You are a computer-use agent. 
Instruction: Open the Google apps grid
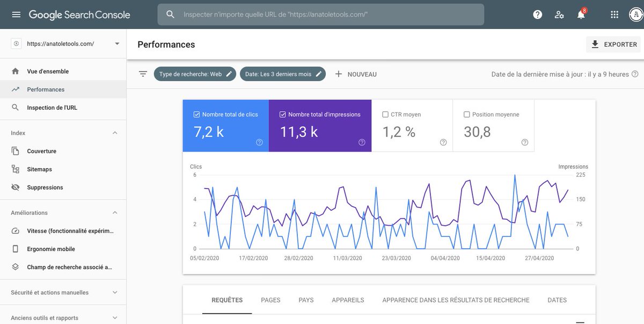tap(613, 15)
